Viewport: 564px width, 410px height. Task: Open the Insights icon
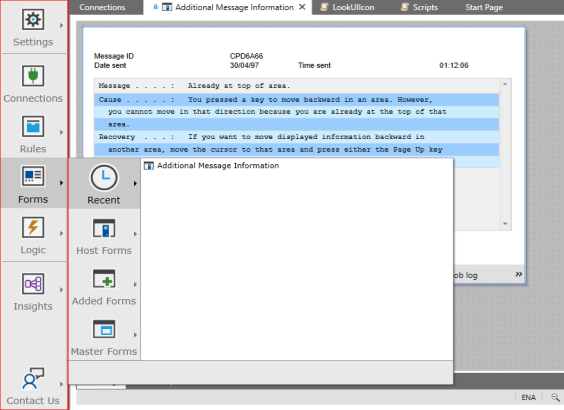(33, 284)
